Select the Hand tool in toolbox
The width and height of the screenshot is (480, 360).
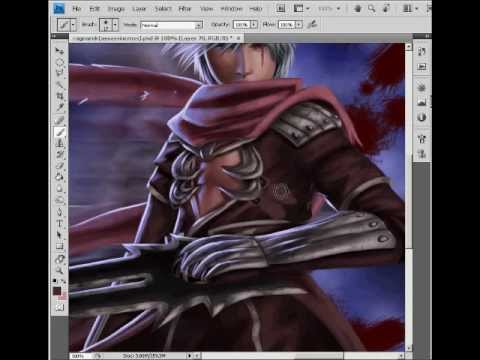click(x=59, y=258)
